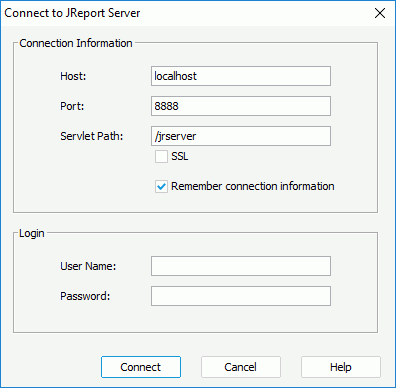Image resolution: width=396 pixels, height=388 pixels.
Task: Click the Host: label
Action: (x=73, y=76)
